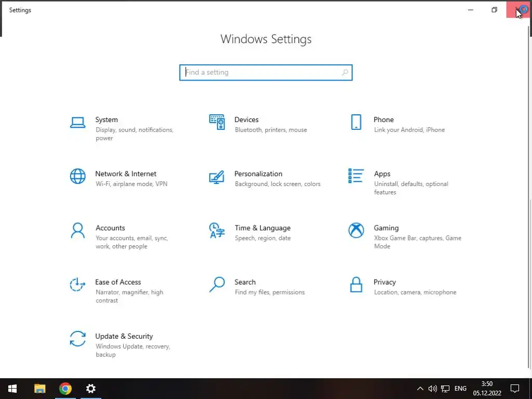Minimize the Settings window
Image resolution: width=532 pixels, height=399 pixels.
tap(471, 10)
